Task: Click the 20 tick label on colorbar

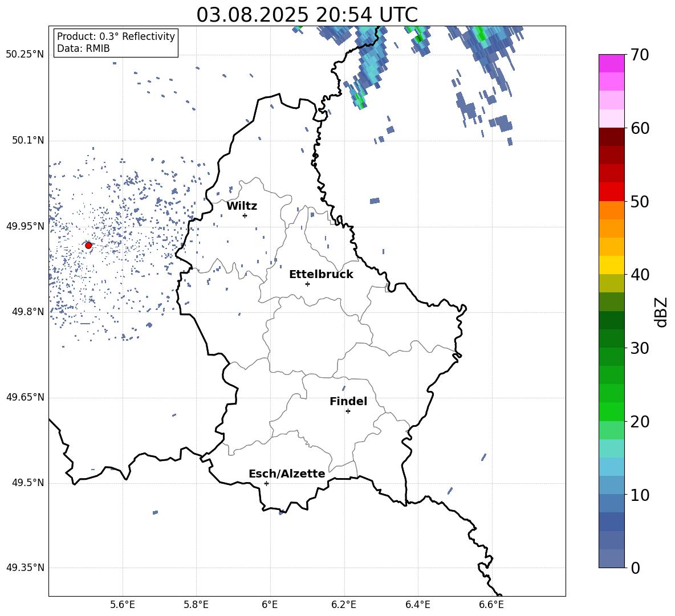Action: pyautogui.click(x=639, y=421)
